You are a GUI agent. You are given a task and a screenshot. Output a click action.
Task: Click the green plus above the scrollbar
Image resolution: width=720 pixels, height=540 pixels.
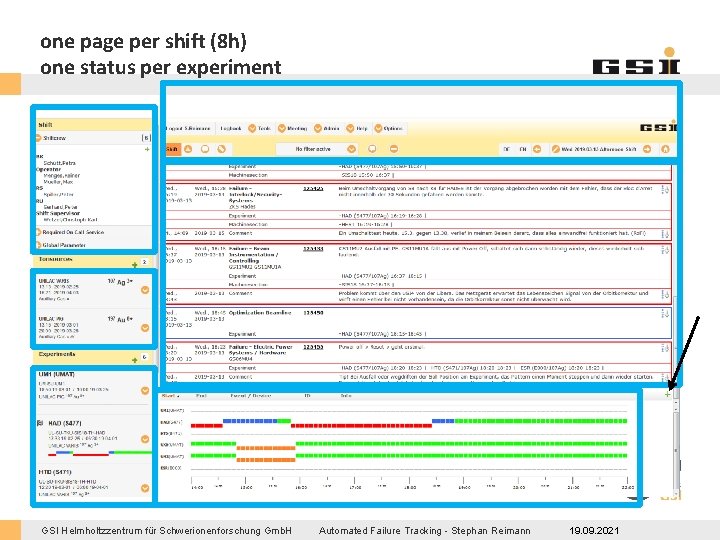tap(667, 394)
